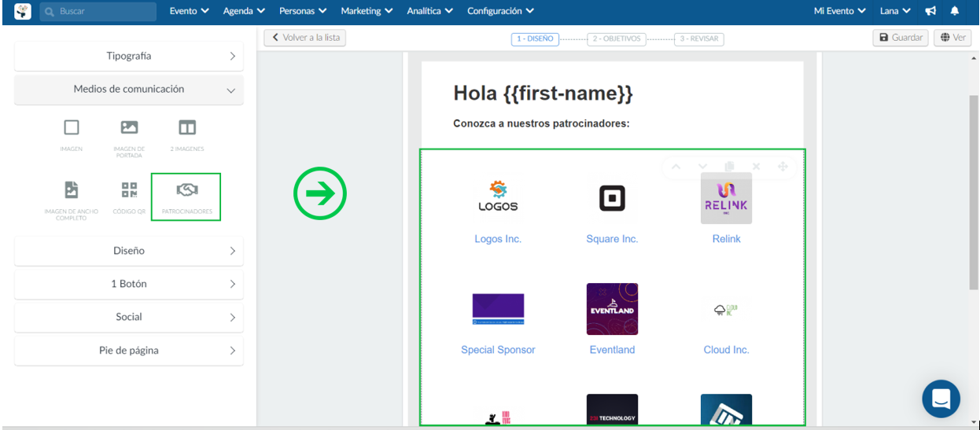Open the Square Inc. link
Image resolution: width=980 pixels, height=430 pixels.
point(612,239)
